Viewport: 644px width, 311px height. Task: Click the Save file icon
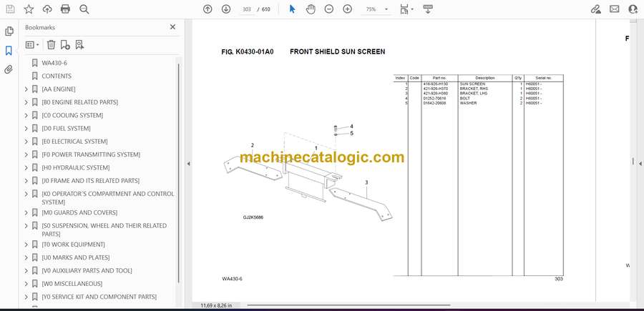10,9
